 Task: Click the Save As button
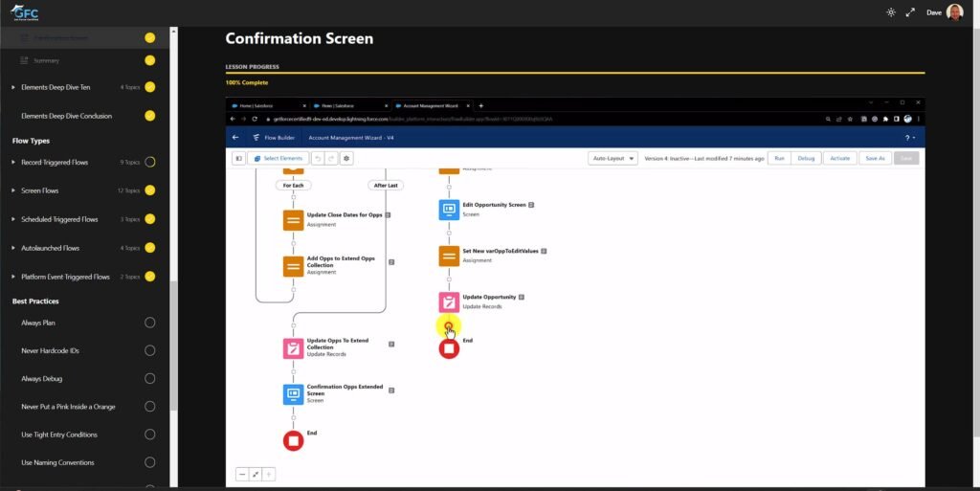[x=875, y=159]
